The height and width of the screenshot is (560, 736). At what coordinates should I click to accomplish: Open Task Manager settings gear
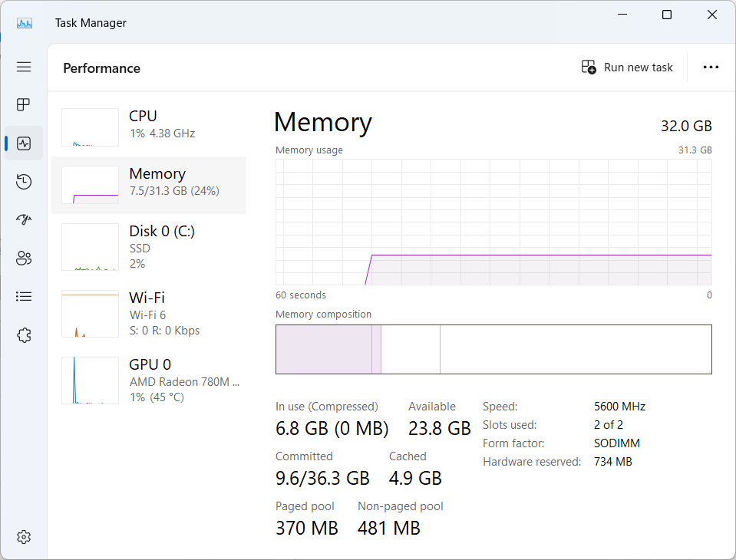pyautogui.click(x=24, y=536)
